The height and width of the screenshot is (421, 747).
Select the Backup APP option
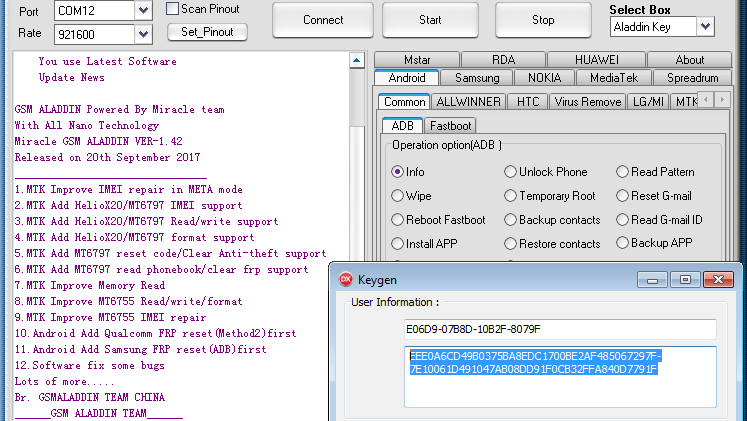click(x=622, y=243)
